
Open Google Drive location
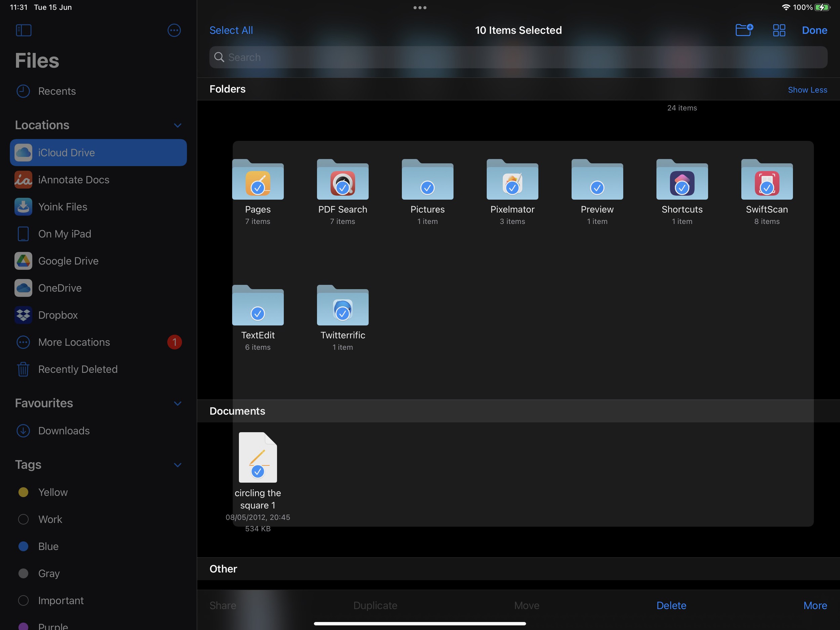tap(68, 261)
